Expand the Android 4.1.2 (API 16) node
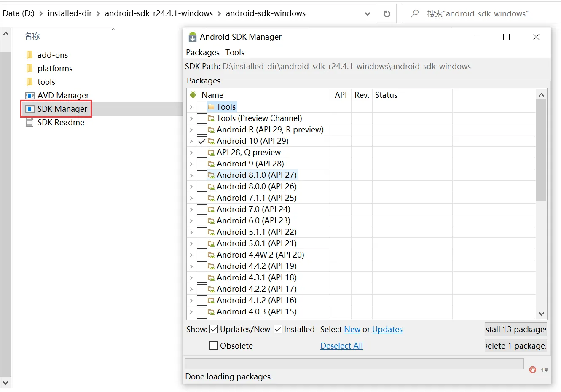 pos(191,301)
